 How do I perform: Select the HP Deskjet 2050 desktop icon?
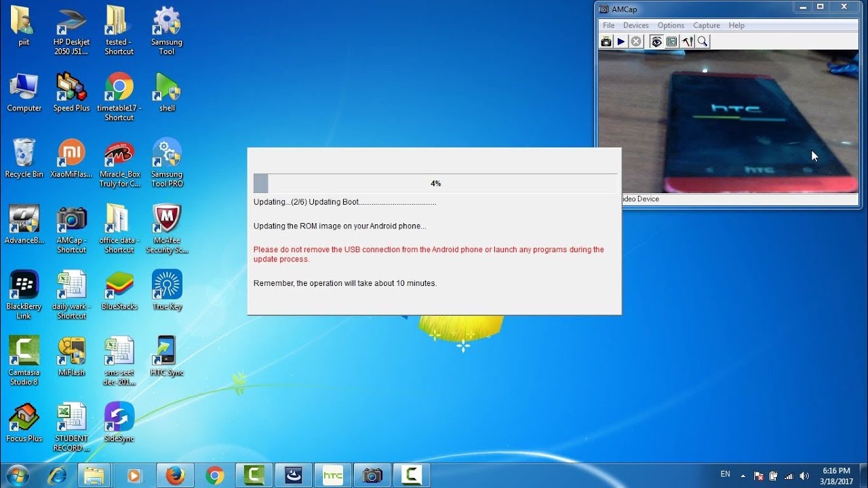71,30
